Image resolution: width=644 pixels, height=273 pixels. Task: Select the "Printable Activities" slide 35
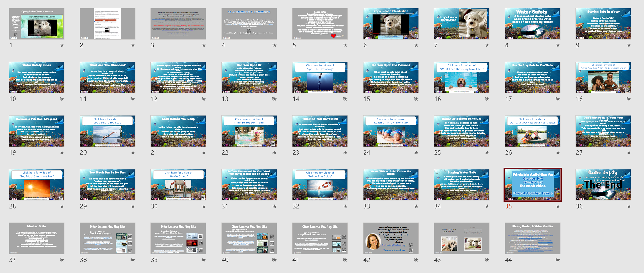coord(532,185)
